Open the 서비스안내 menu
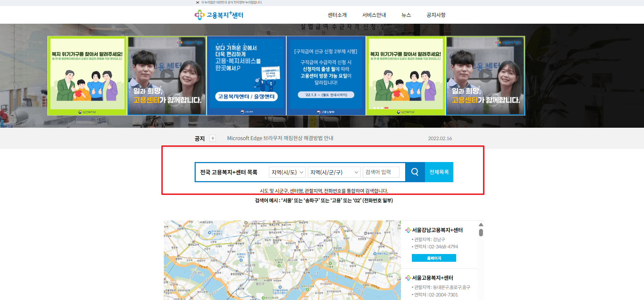This screenshot has width=644, height=300. click(x=374, y=15)
